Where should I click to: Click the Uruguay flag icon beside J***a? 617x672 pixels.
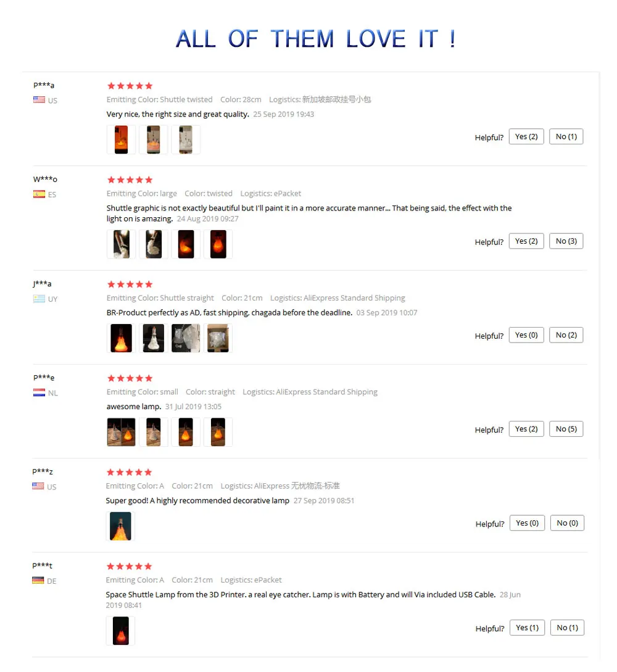[x=39, y=299]
